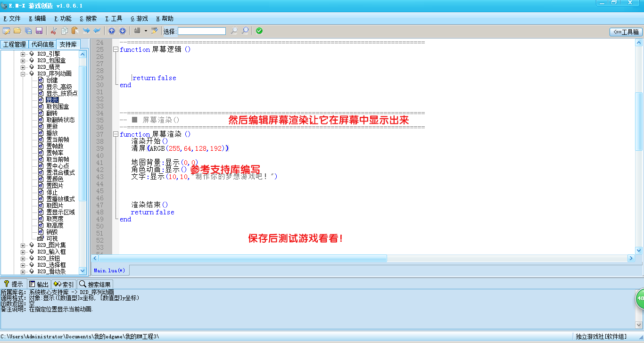This screenshot has height=343, width=644.
Task: Click the paste clipboard icon
Action: point(74,31)
